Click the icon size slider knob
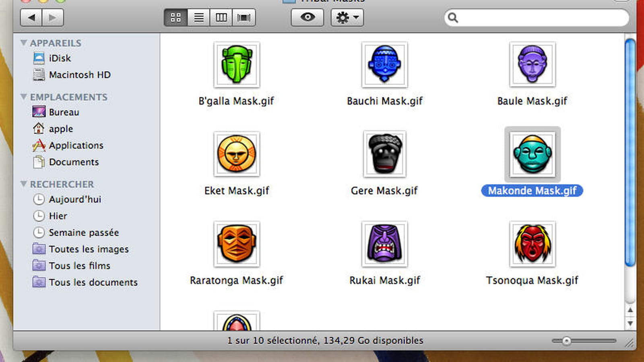644x362 pixels. tap(566, 341)
